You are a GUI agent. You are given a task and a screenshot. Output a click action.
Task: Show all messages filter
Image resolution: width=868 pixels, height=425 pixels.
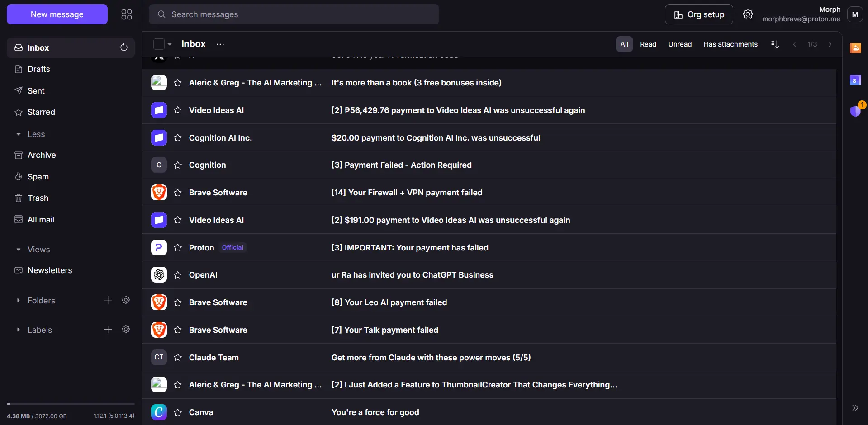624,44
